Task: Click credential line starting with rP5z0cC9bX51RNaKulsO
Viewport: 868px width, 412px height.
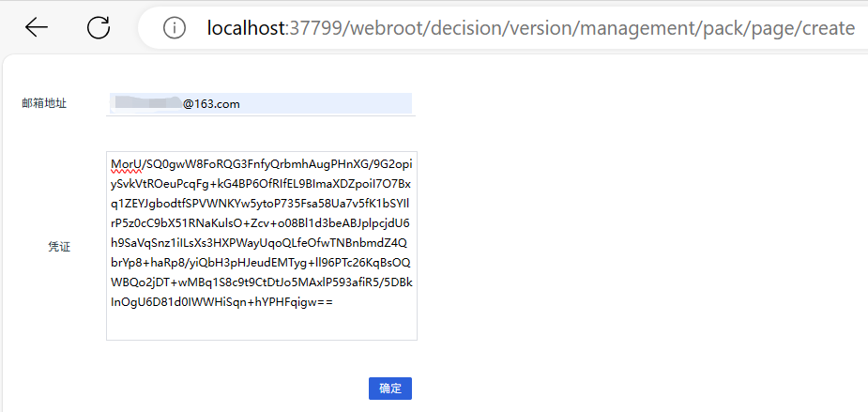Action: pyautogui.click(x=261, y=223)
